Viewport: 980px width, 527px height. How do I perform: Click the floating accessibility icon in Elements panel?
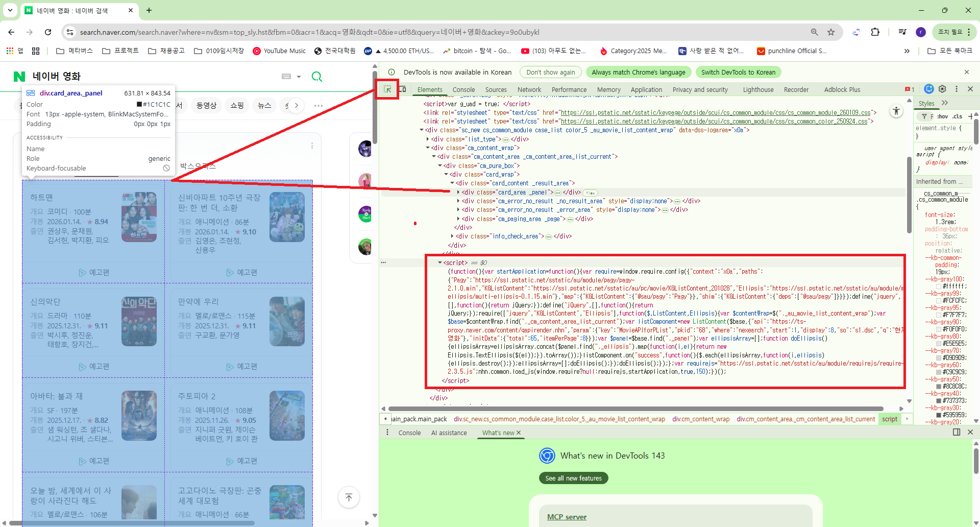[x=896, y=111]
